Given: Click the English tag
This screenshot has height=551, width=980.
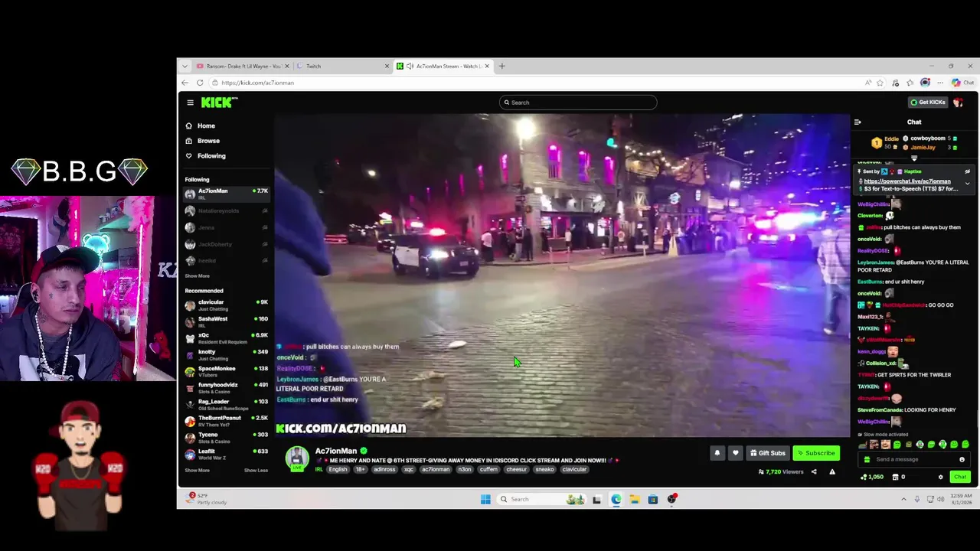Looking at the screenshot, I should (338, 469).
